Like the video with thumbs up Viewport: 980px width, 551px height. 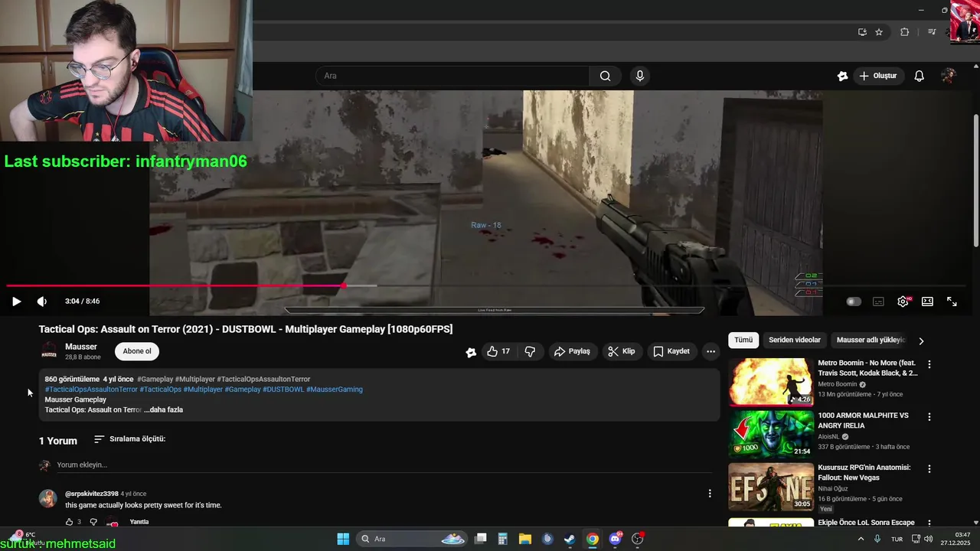click(x=498, y=351)
